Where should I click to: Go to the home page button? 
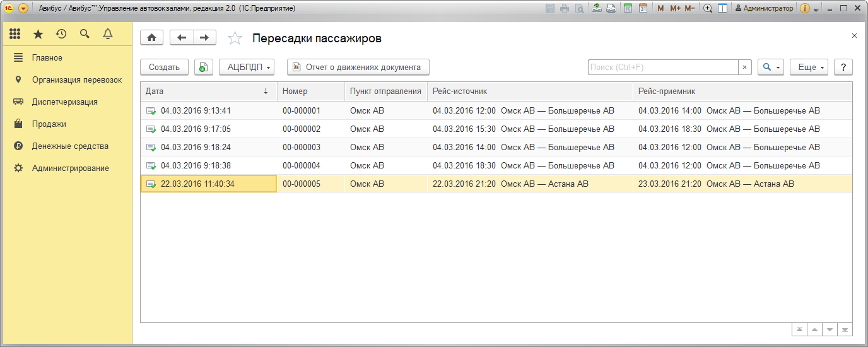(x=151, y=38)
